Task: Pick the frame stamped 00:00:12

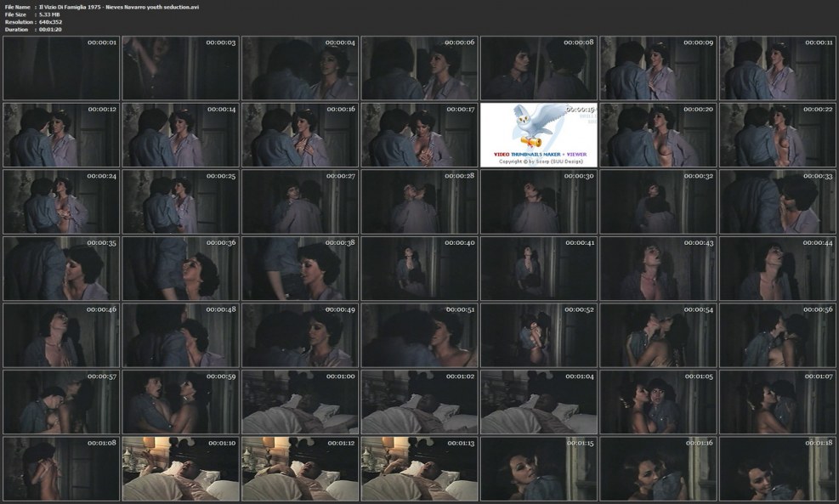Action: coord(60,134)
